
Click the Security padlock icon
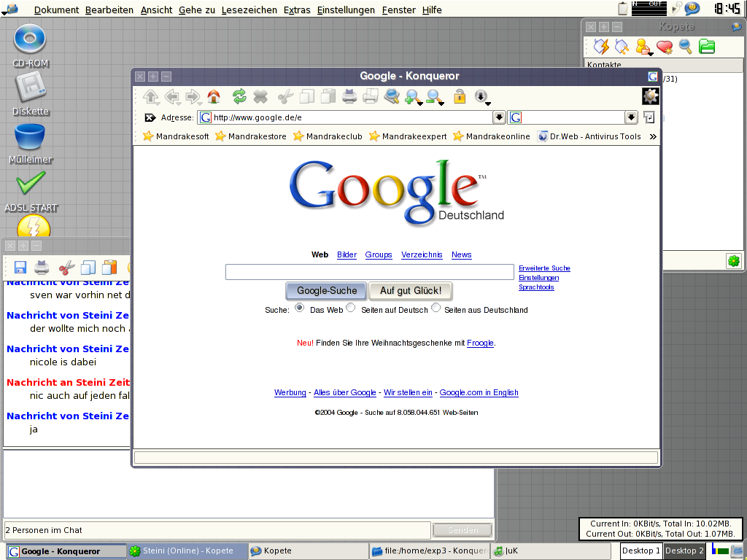[460, 97]
